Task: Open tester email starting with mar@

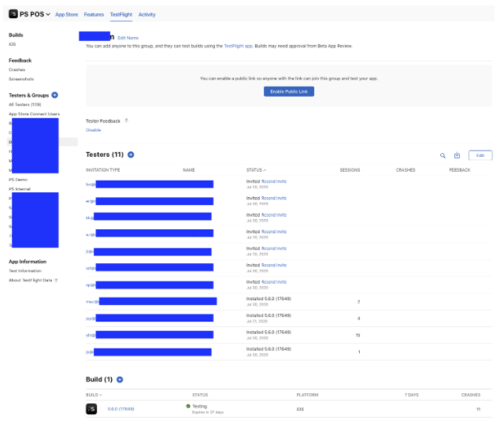Action: pyautogui.click(x=93, y=302)
